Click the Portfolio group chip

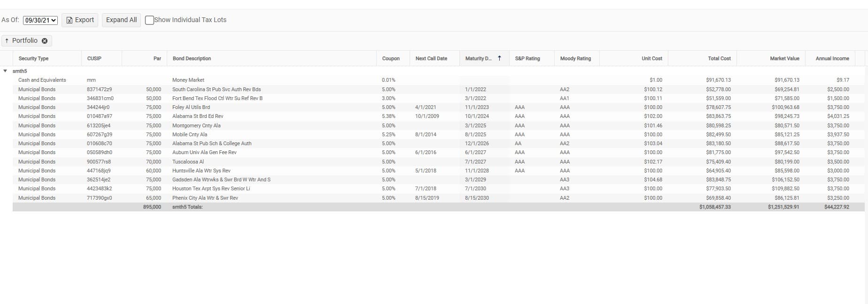(x=26, y=41)
